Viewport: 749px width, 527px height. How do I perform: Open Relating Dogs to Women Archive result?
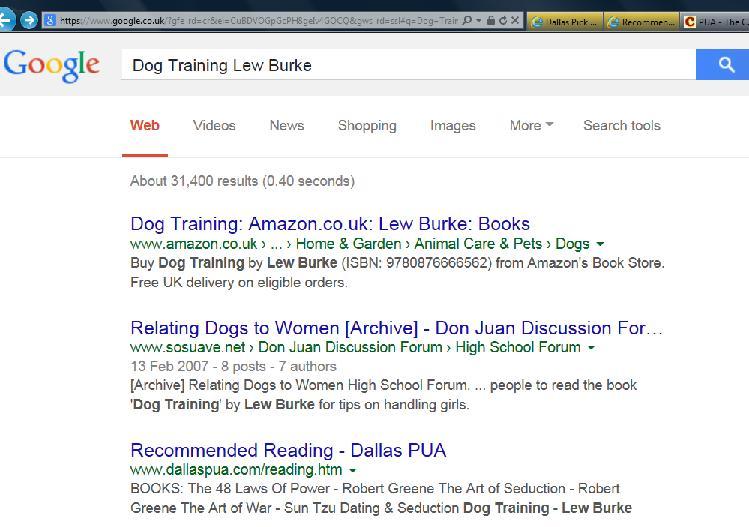pos(396,328)
